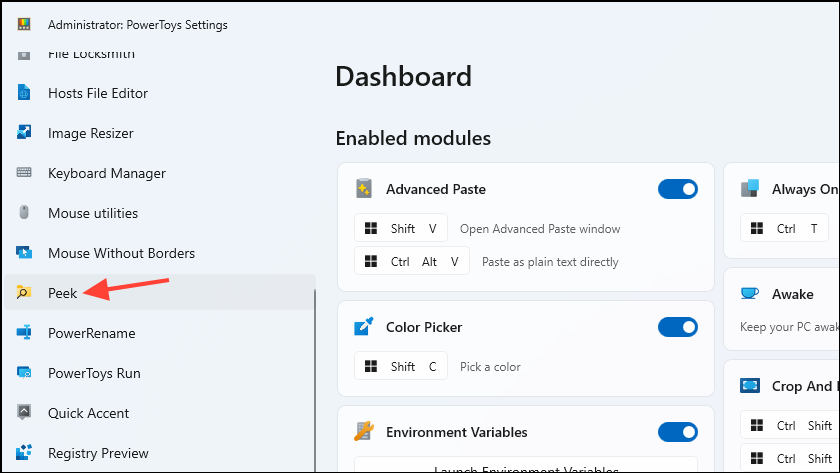Click the PowerToys Run icon
This screenshot has width=840, height=473.
25,373
